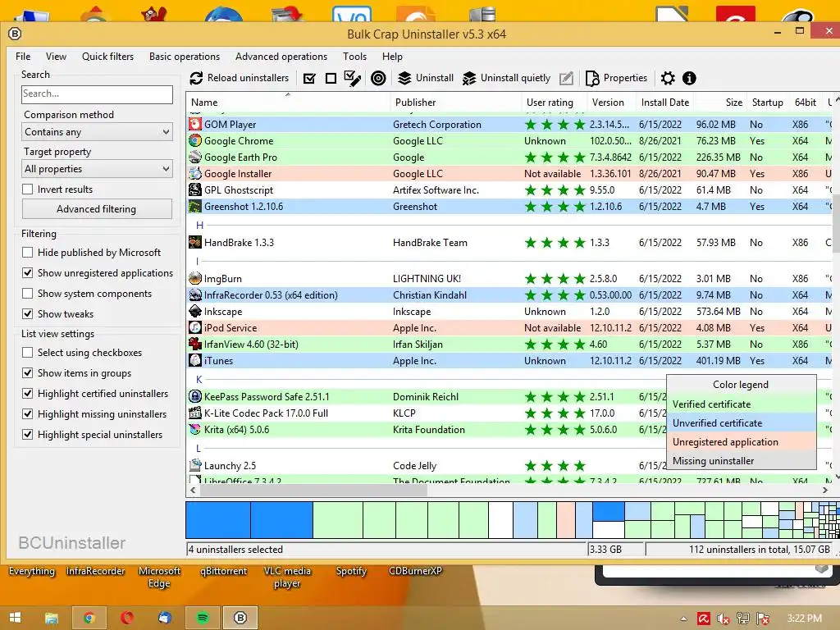Open settings via the gear icon

(668, 78)
